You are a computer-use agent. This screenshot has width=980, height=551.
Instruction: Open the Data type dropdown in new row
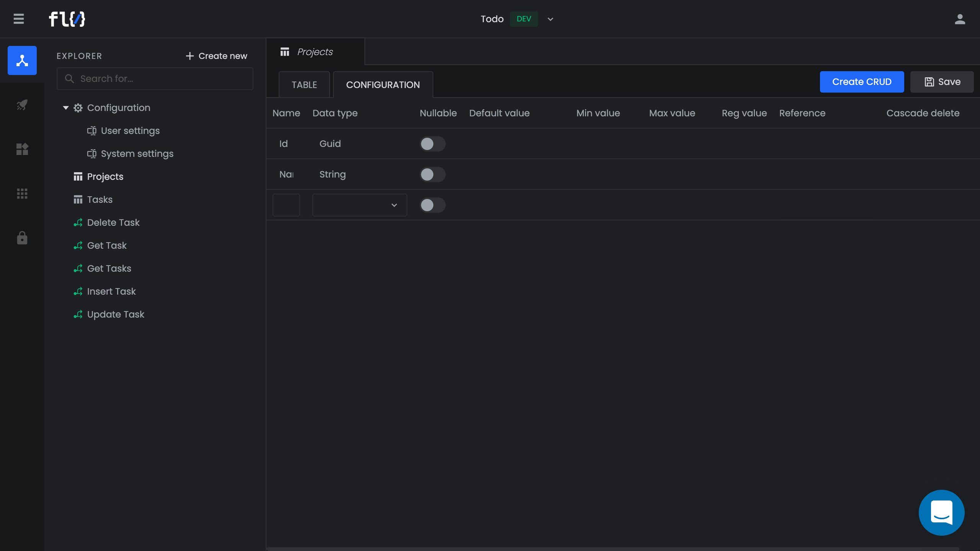359,205
